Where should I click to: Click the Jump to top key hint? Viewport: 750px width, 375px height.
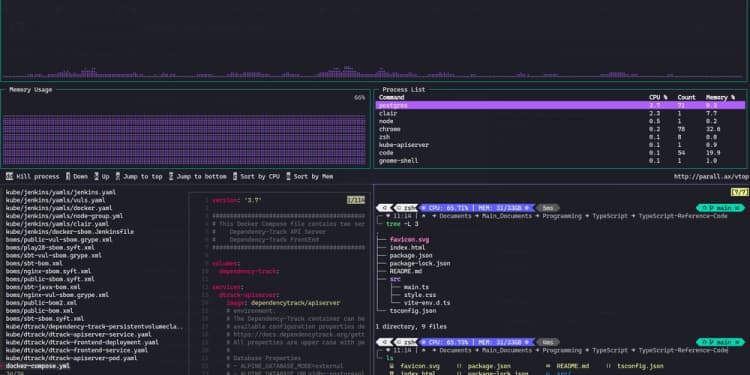click(139, 176)
